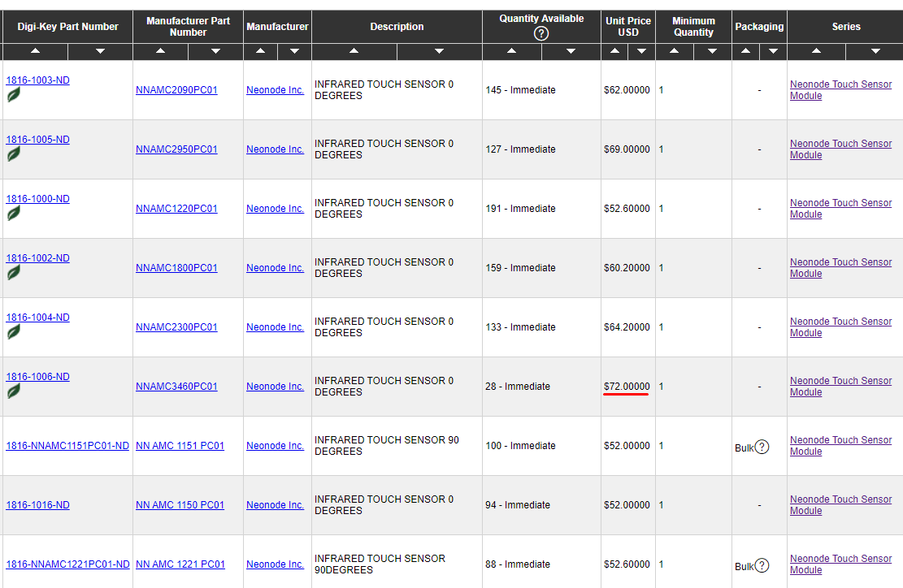This screenshot has height=588, width=903.
Task: Click green leaf icon under 1816-1004-ND
Action: point(14,331)
